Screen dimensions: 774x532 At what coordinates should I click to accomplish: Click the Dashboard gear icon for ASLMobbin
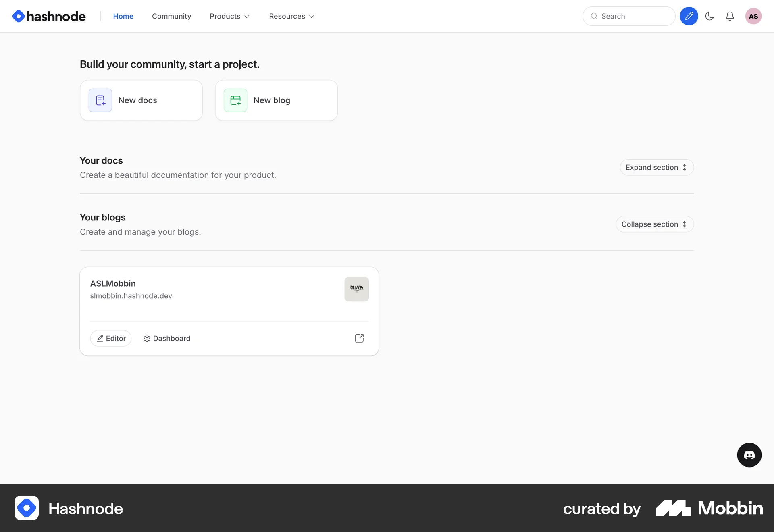(147, 338)
